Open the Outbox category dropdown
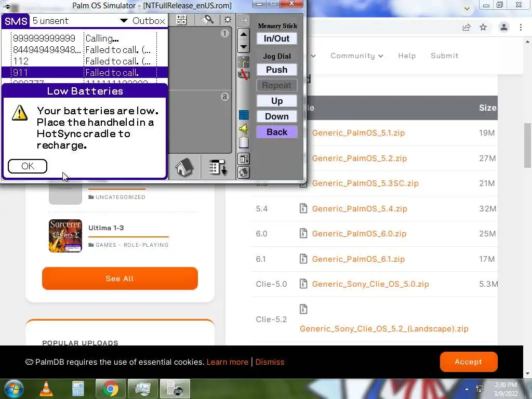This screenshot has width=532, height=399. coord(142,21)
